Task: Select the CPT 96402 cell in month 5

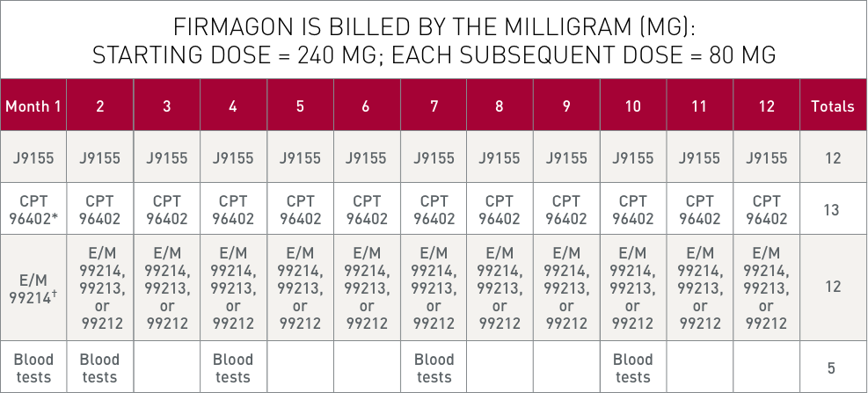Action: pos(300,210)
